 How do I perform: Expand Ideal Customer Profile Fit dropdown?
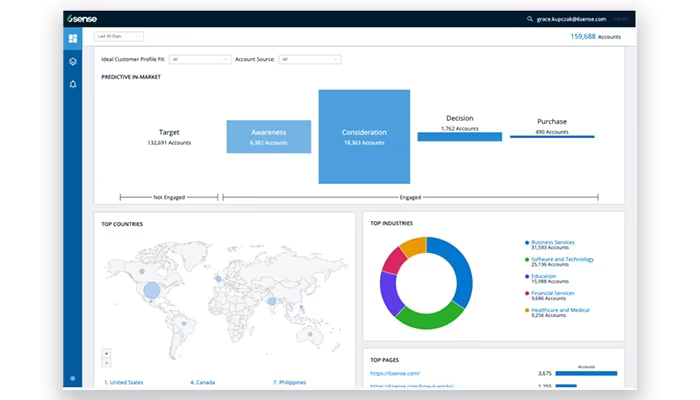200,59
